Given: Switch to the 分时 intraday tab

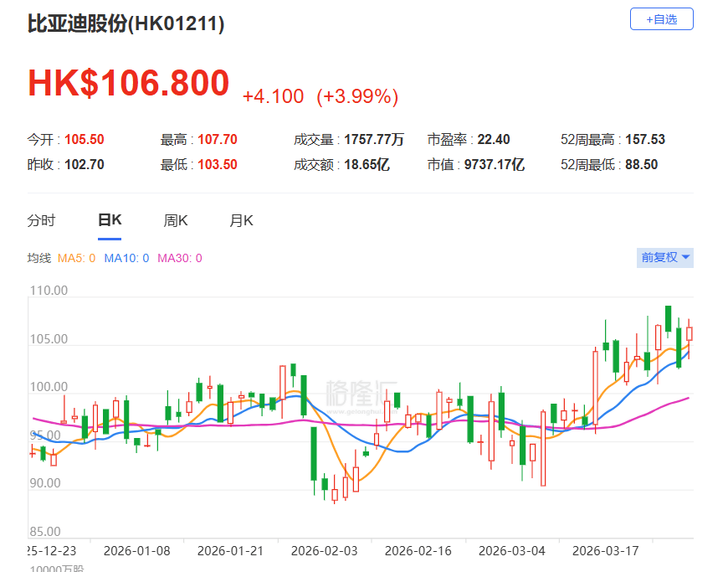Looking at the screenshot, I should (x=40, y=219).
